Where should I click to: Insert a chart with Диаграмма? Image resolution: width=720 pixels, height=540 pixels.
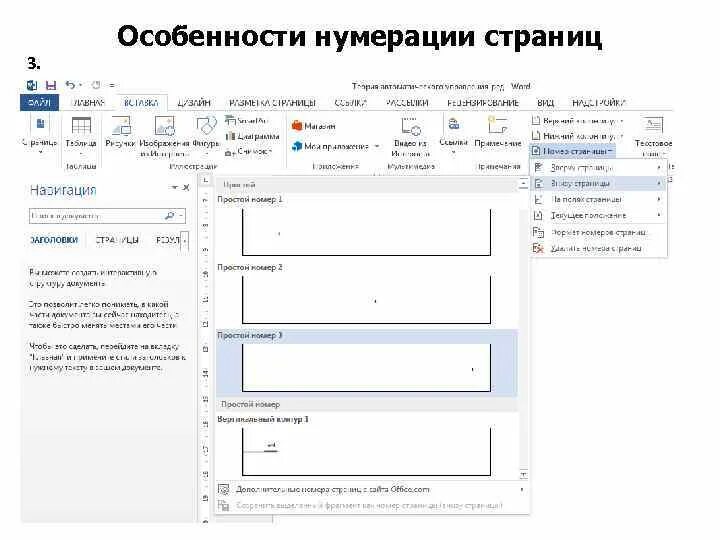pos(253,136)
